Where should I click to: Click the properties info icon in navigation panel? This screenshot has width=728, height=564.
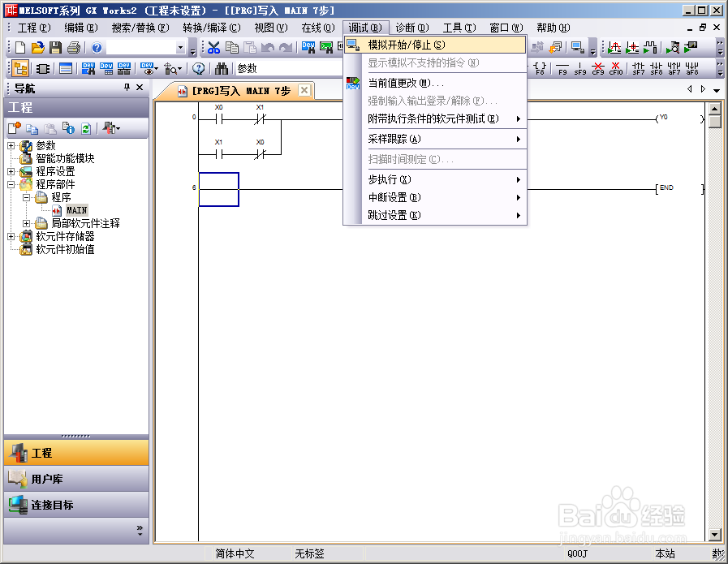pos(68,128)
